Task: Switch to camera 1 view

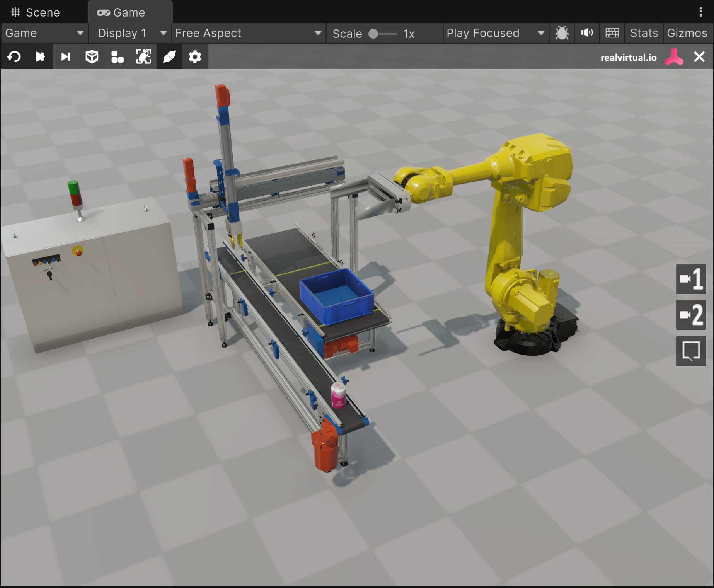Action: (691, 279)
